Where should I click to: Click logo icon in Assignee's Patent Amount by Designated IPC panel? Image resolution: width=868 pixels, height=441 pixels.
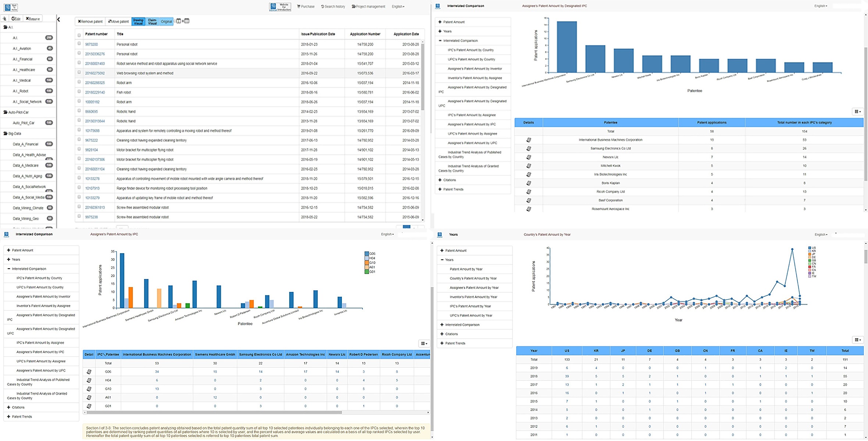click(437, 6)
